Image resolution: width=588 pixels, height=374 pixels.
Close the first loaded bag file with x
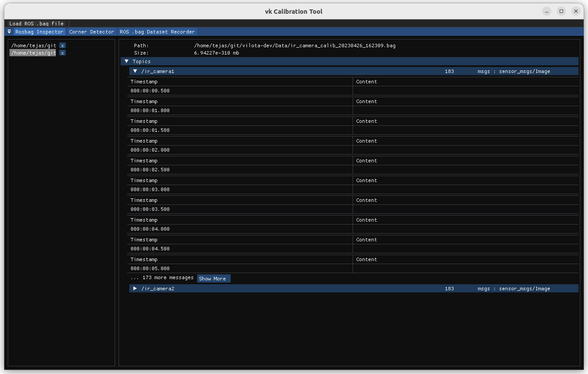click(x=63, y=46)
